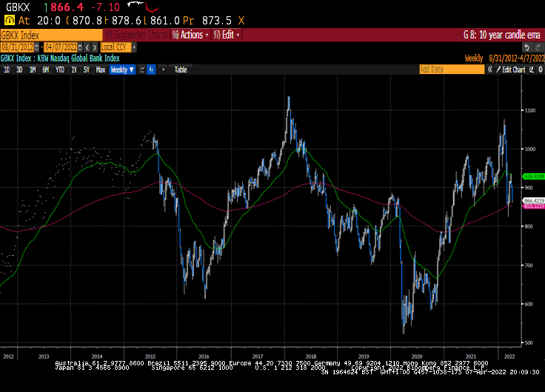Switch to line chart style icon
This screenshot has width=545, height=392.
click(x=142, y=70)
